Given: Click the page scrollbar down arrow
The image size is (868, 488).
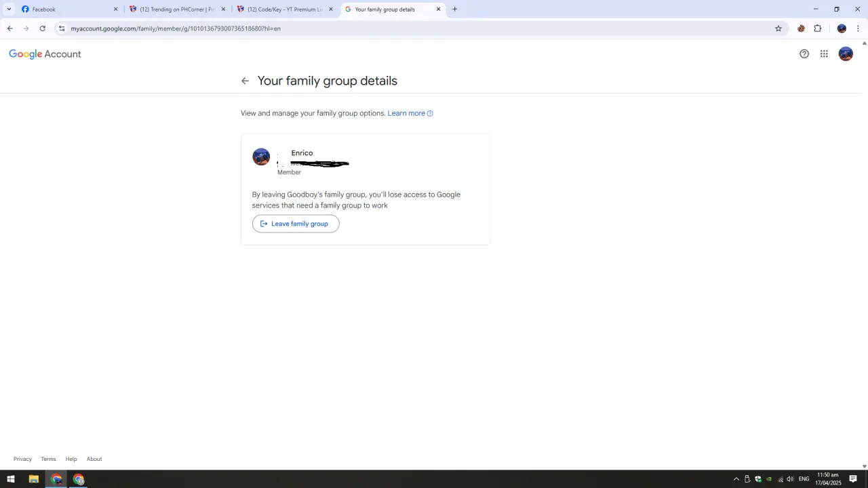Looking at the screenshot, I should point(864,466).
